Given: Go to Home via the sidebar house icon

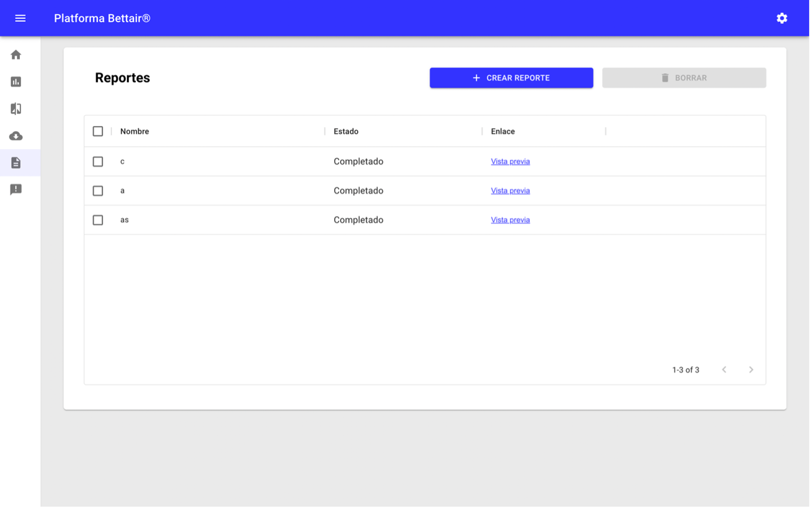Looking at the screenshot, I should coord(16,55).
